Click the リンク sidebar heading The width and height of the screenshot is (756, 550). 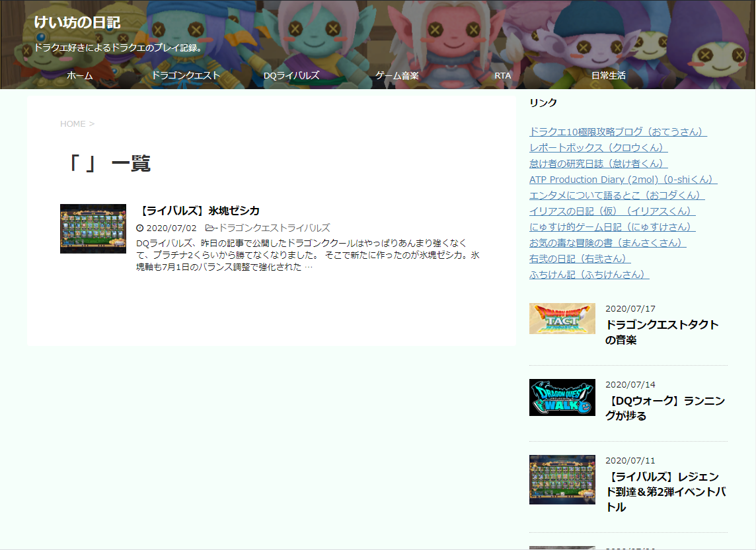[543, 102]
